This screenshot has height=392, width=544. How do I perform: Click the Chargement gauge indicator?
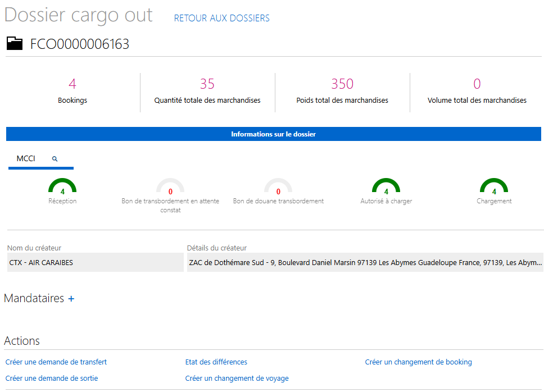pyautogui.click(x=494, y=187)
